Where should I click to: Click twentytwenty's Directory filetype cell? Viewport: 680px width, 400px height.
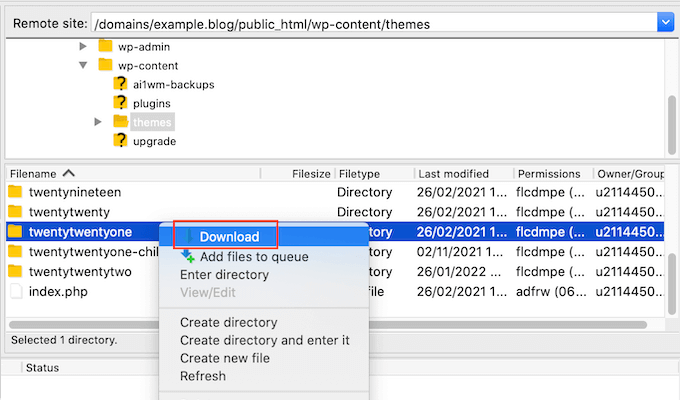(x=364, y=212)
